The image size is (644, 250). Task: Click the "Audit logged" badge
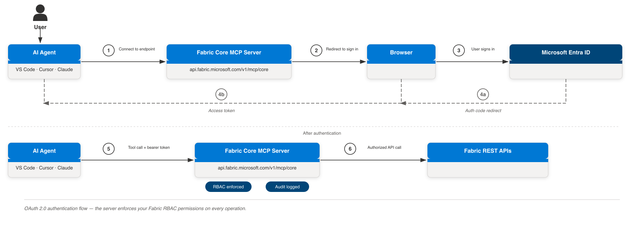click(x=287, y=187)
